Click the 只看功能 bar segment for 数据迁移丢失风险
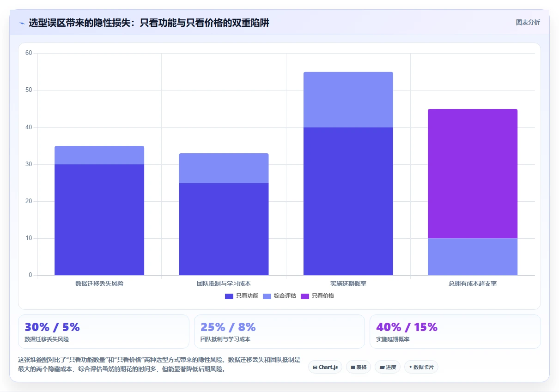Screen dimensions: 559x392 [99, 220]
